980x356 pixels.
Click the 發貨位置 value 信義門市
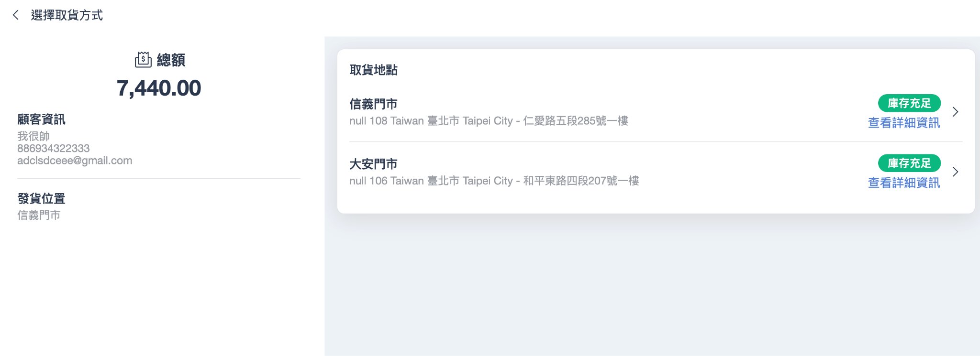[x=39, y=216]
